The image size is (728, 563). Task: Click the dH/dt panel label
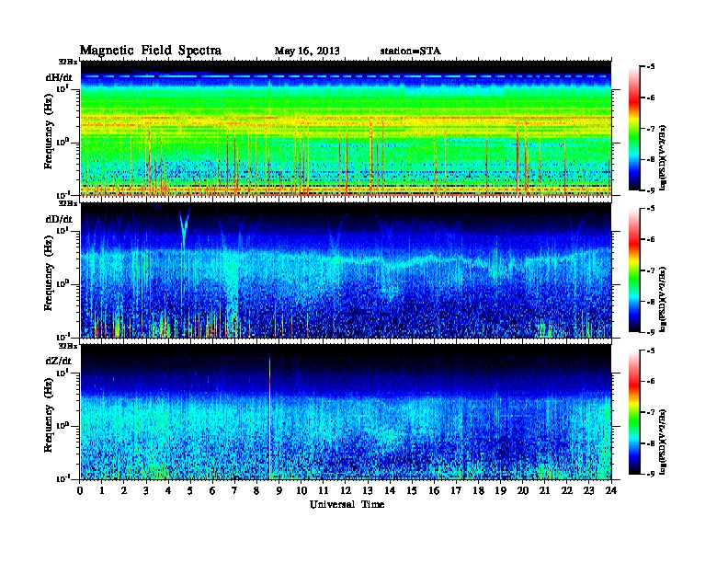[59, 77]
